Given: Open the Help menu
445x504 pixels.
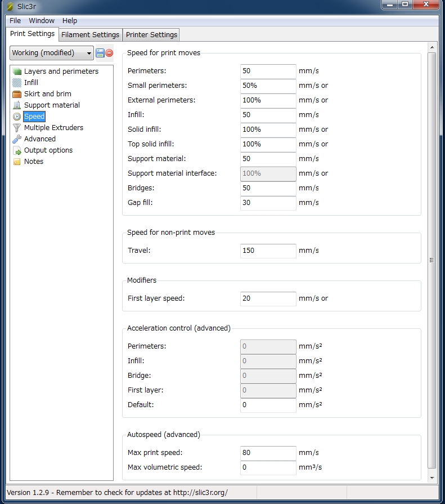Looking at the screenshot, I should (x=70, y=21).
